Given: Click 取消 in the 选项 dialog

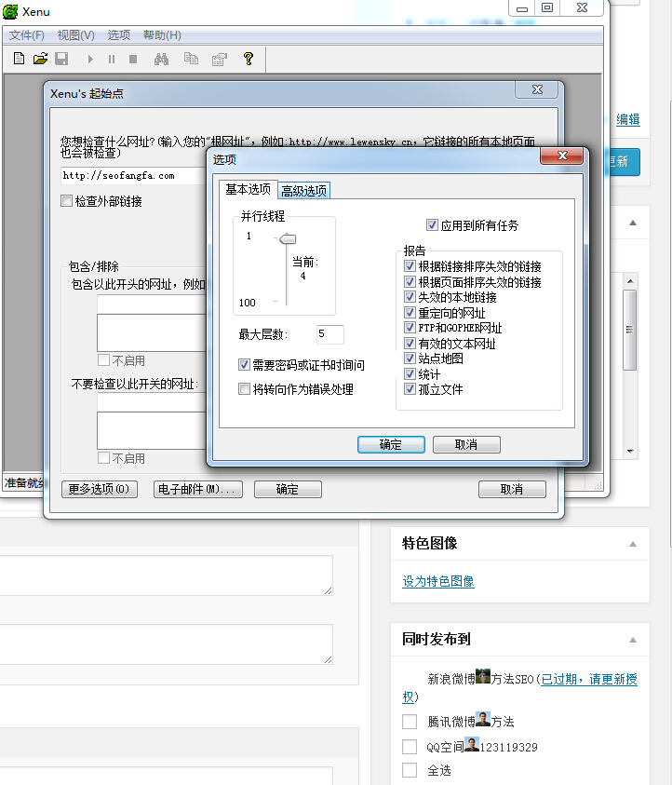Looking at the screenshot, I should 466,444.
